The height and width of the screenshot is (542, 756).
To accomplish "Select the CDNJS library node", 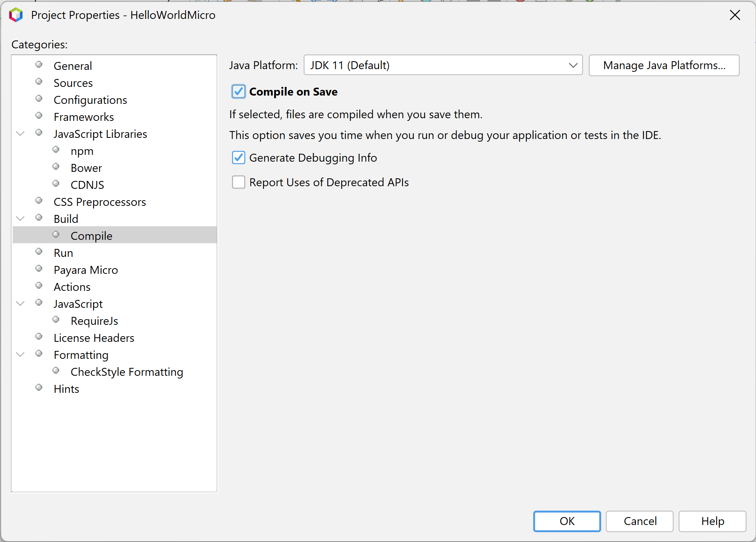I will (x=87, y=185).
